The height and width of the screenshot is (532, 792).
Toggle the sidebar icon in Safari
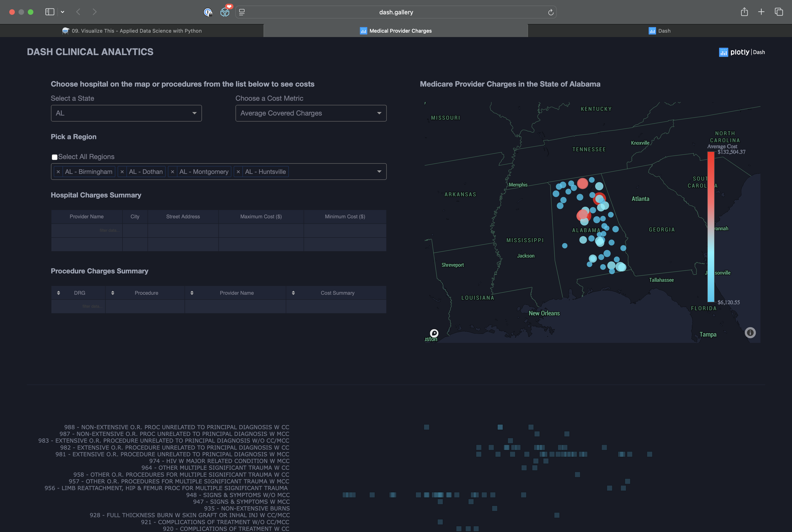tap(50, 12)
